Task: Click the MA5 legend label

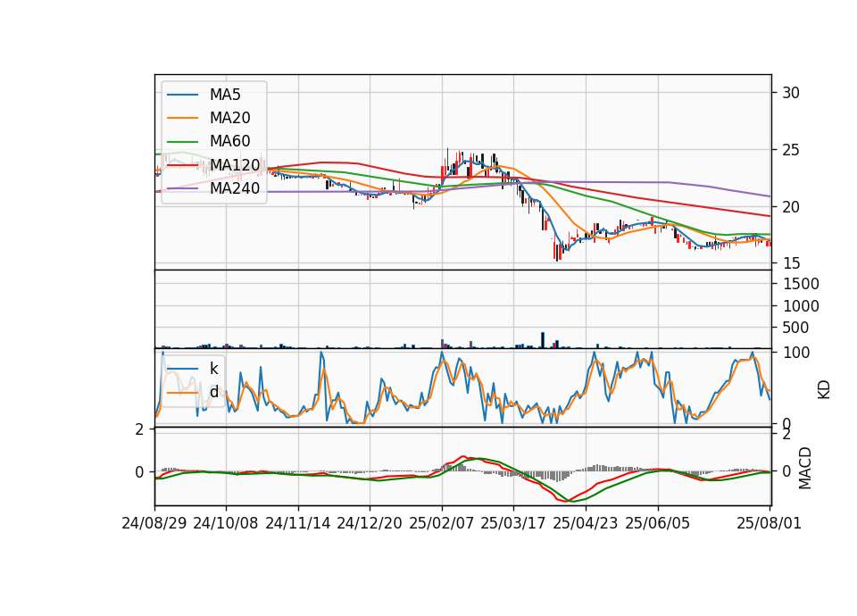Action: [225, 95]
